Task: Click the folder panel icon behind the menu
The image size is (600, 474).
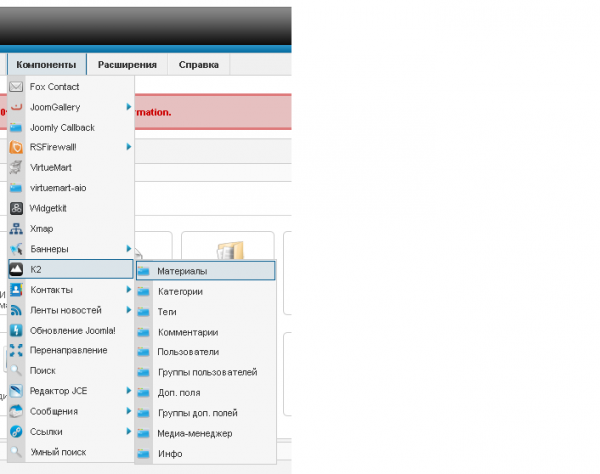Action: point(230,250)
